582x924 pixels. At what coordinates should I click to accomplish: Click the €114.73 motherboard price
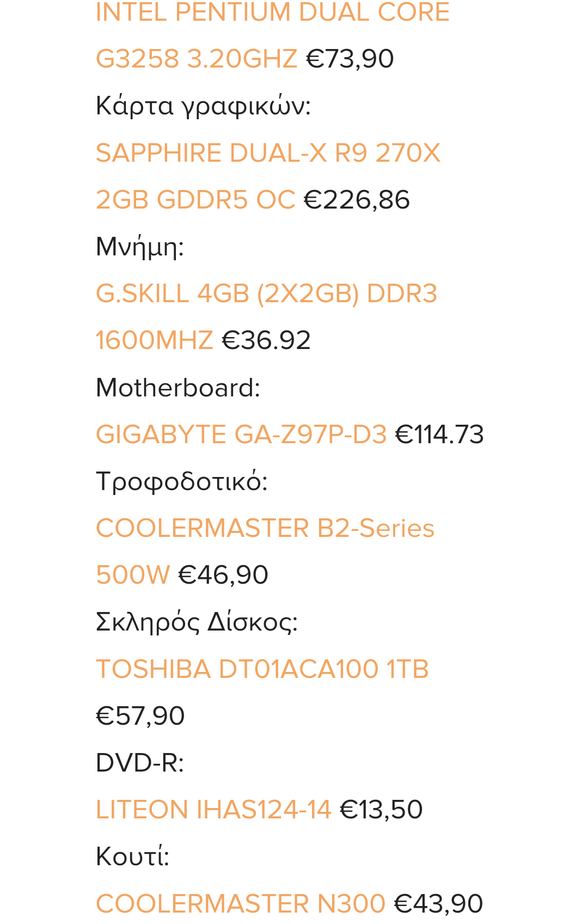(x=439, y=435)
